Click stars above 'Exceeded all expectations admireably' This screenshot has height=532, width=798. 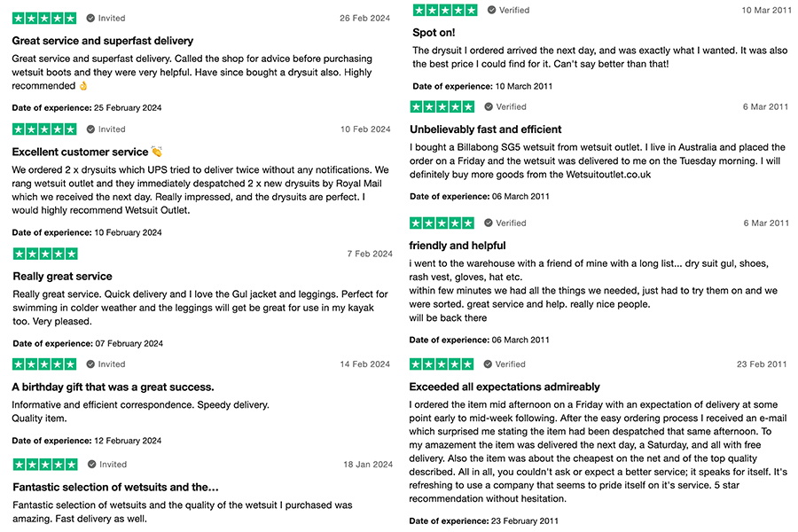tap(442, 364)
